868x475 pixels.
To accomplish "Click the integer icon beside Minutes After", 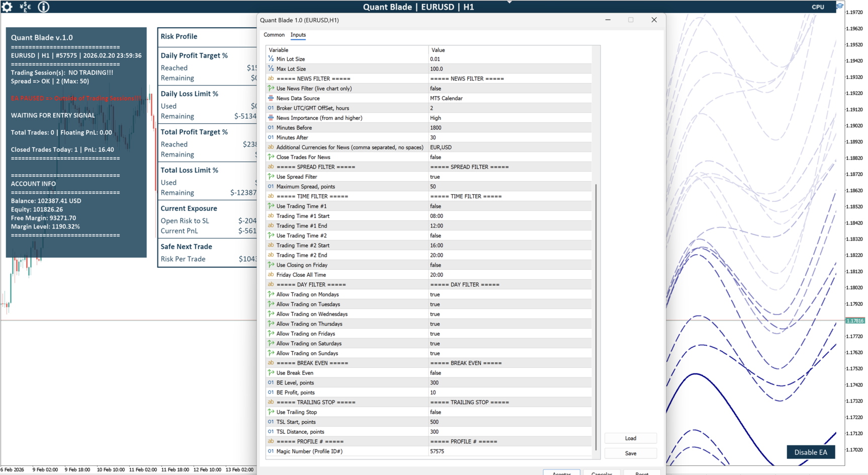I will click(x=271, y=137).
